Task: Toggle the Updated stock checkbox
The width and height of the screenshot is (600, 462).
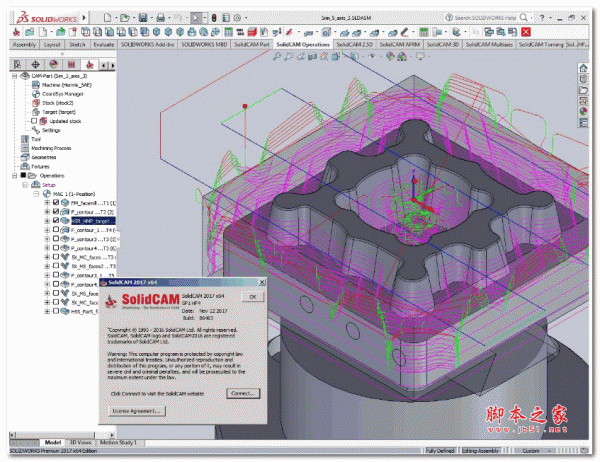Action: (x=33, y=120)
